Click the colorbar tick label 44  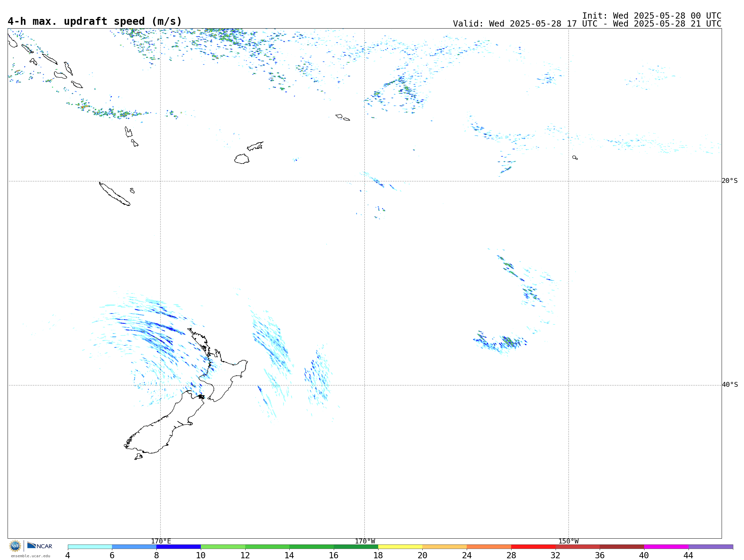coord(689,555)
